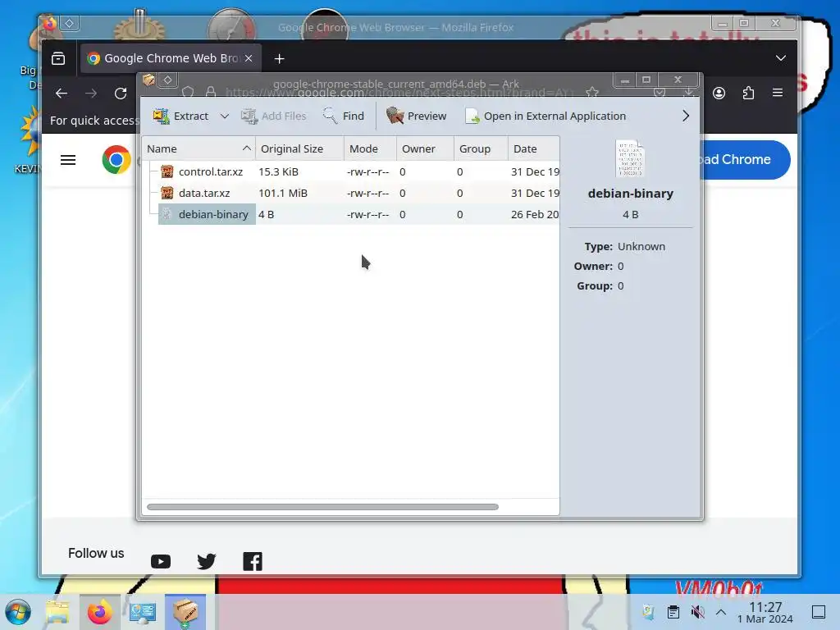Click the Ark window menu icon in title bar

(149, 80)
